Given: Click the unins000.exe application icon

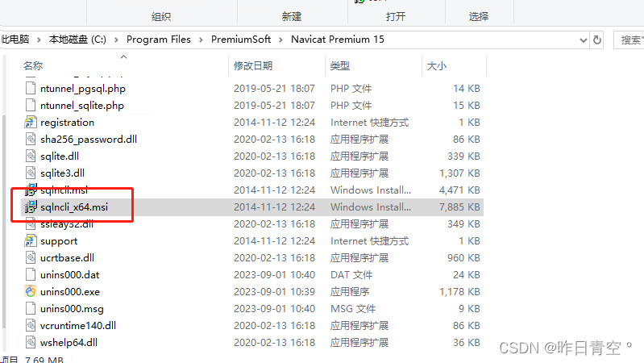Looking at the screenshot, I should pos(31,291).
